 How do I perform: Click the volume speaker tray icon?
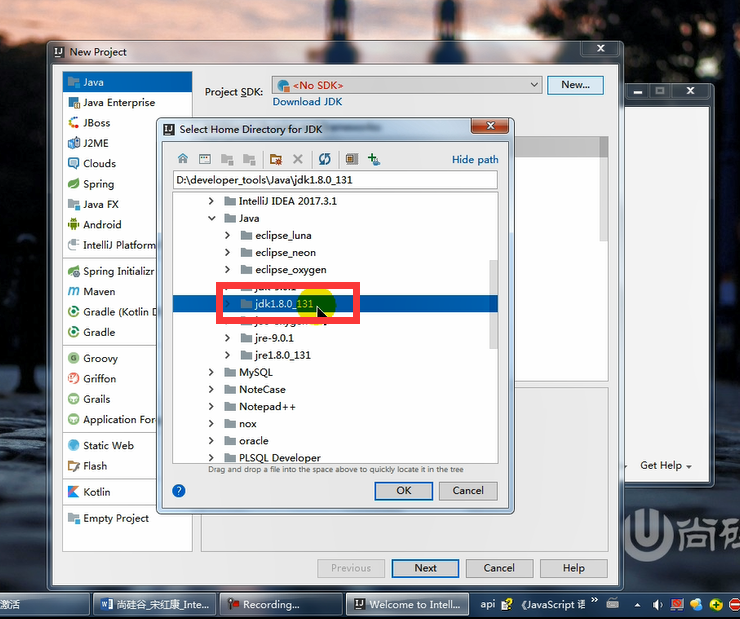pyautogui.click(x=657, y=604)
